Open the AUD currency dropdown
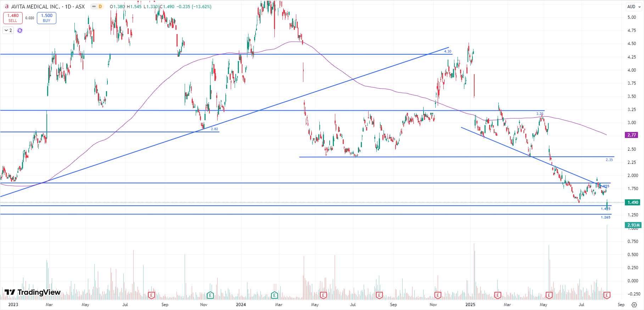 coord(634,6)
